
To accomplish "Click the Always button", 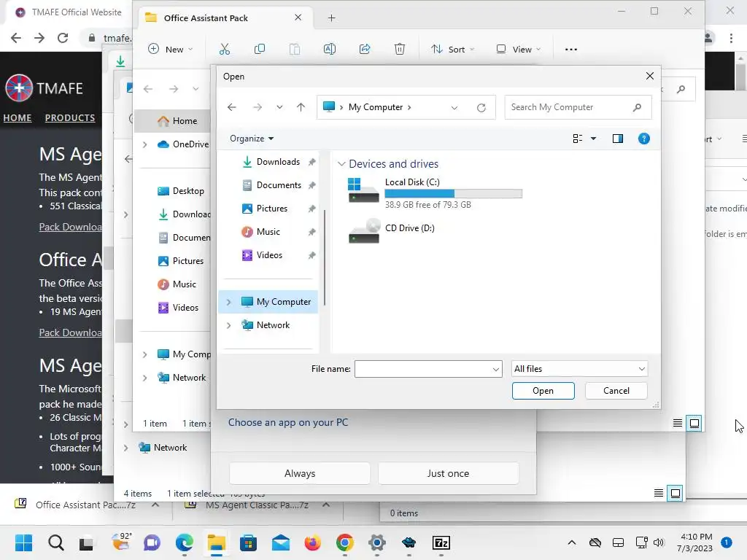I will [300, 473].
